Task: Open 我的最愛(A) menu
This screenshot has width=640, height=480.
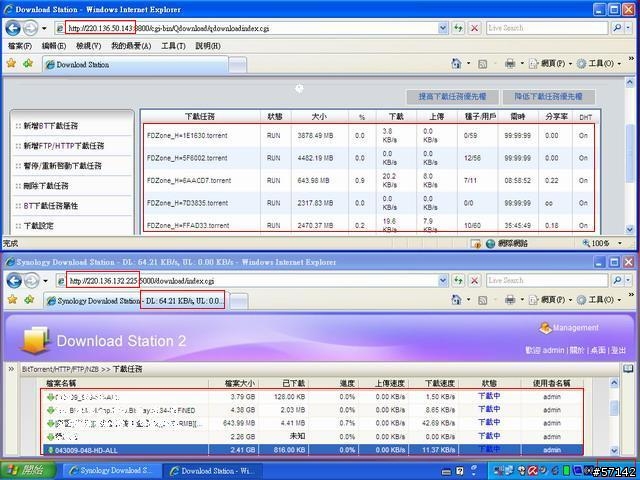Action: (131, 46)
